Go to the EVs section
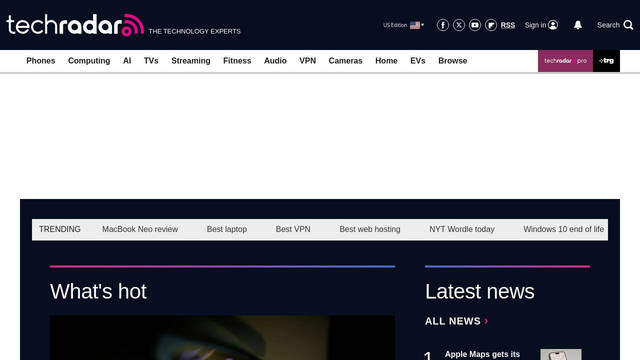Screen dimensions: 640x360 pyautogui.click(x=418, y=61)
